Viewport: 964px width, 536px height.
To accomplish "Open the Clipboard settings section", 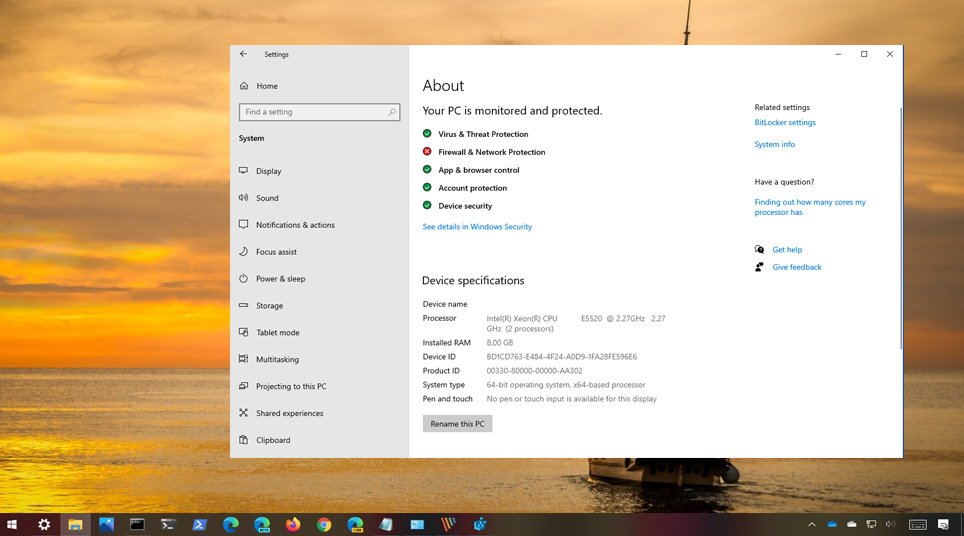I will click(x=273, y=440).
